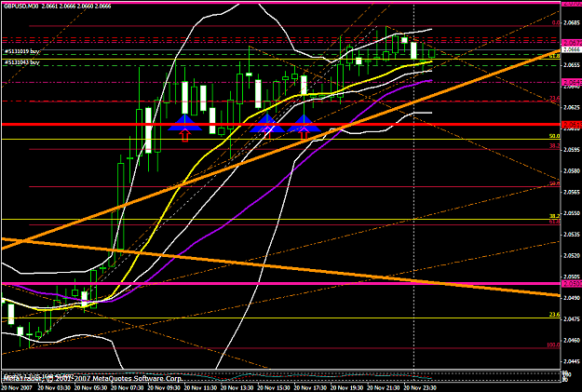
Task: Click the vertical dotted line near 23:30
Action: point(413,185)
